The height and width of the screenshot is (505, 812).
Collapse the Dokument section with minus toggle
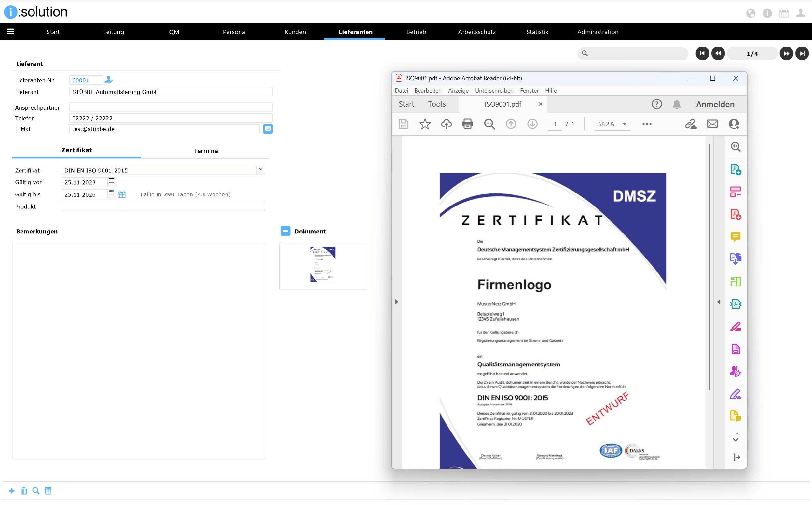click(285, 231)
